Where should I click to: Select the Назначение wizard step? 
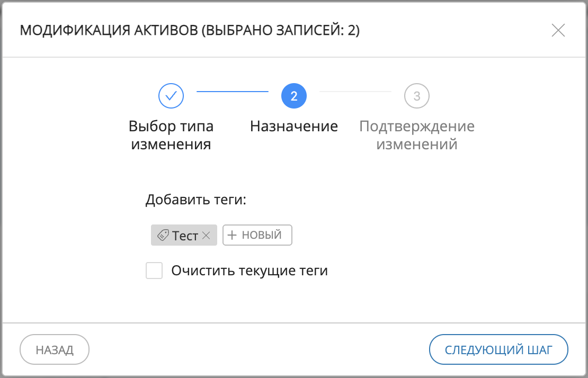pyautogui.click(x=294, y=126)
